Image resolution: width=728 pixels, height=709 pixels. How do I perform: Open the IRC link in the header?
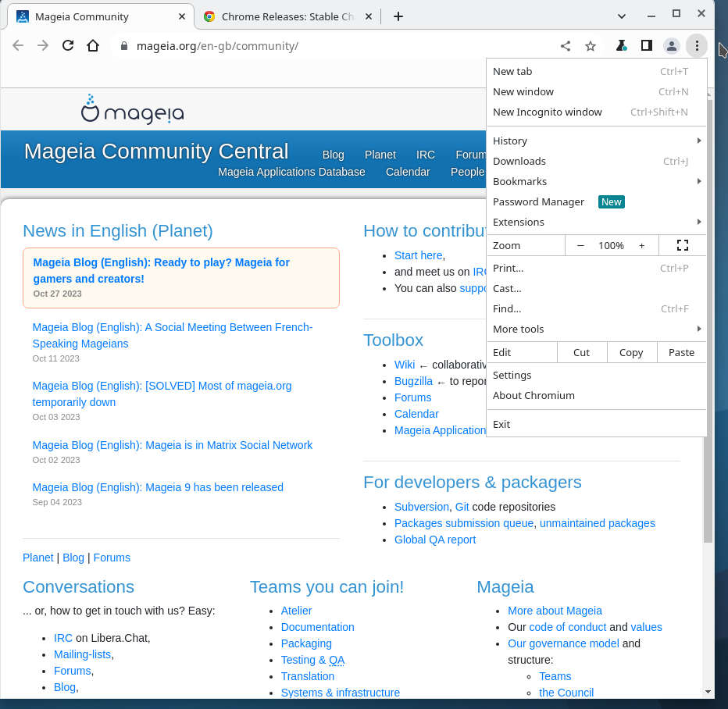coord(425,155)
